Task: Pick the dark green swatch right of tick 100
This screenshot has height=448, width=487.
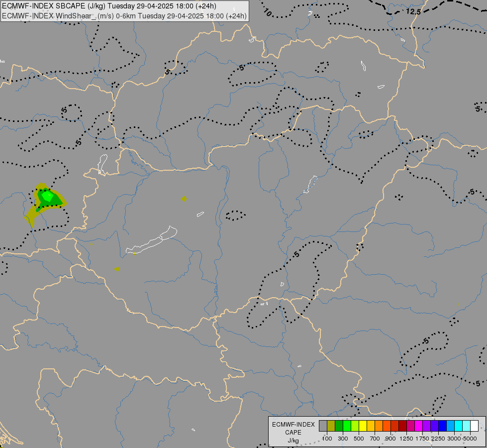Action: pos(339,426)
